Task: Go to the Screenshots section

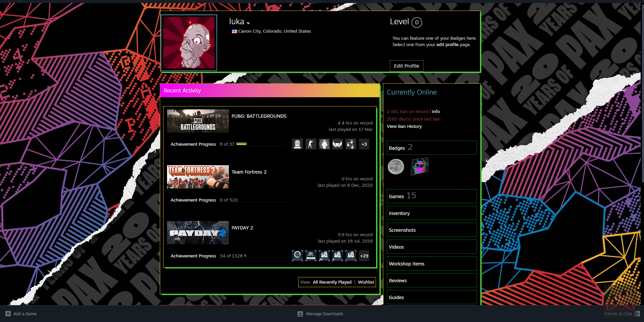Action: pos(402,230)
